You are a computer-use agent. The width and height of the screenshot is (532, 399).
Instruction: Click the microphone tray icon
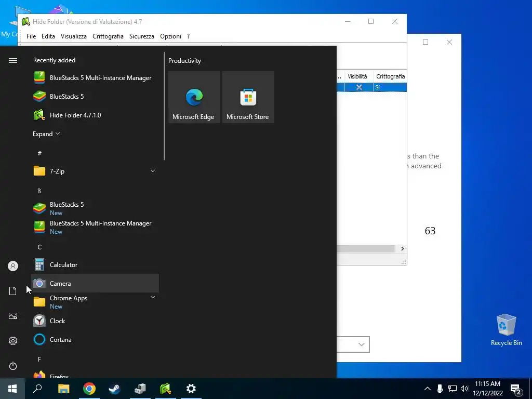click(x=440, y=389)
